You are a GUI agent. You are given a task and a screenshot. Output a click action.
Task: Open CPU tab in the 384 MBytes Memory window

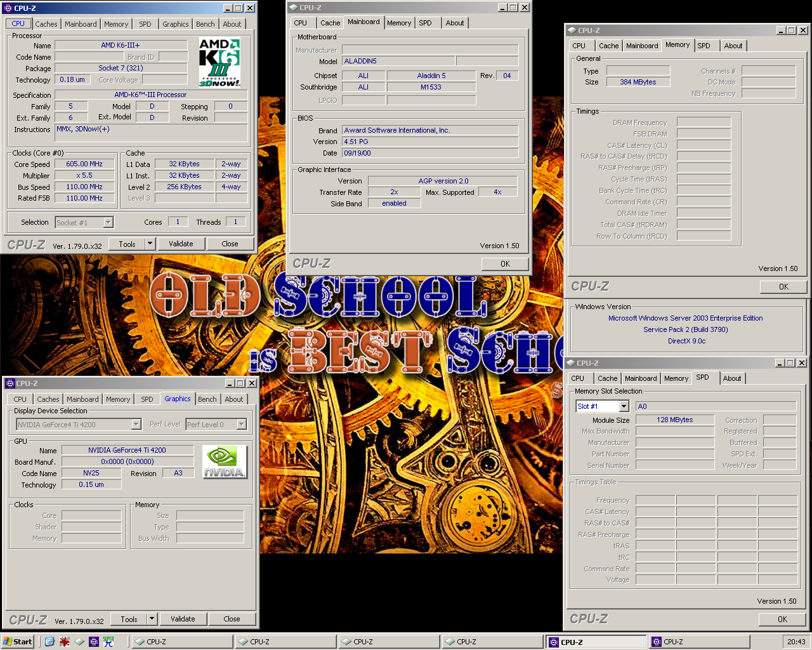[x=579, y=46]
